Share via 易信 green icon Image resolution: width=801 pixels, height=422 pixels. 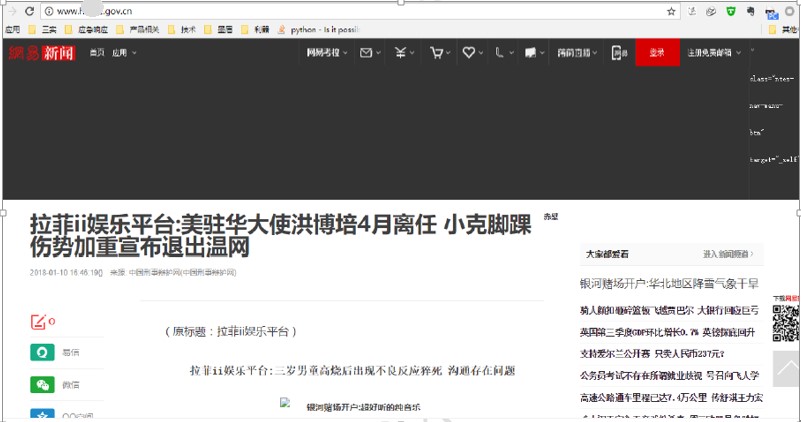point(42,353)
